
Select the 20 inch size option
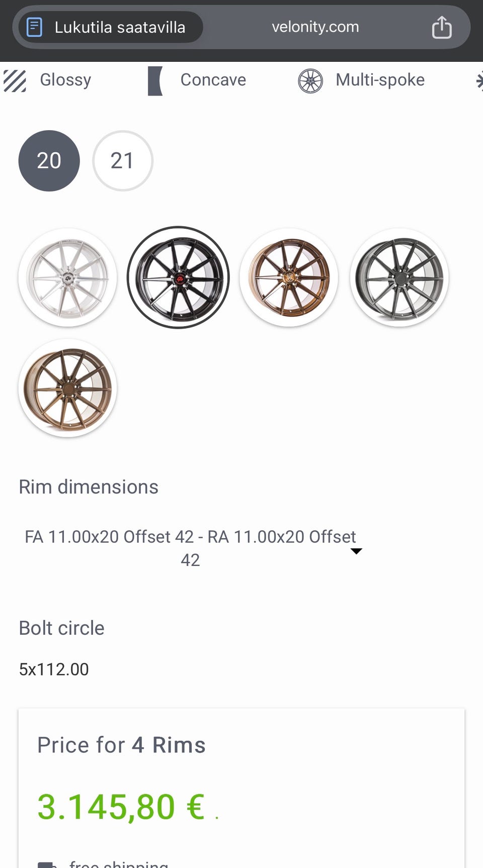point(49,161)
